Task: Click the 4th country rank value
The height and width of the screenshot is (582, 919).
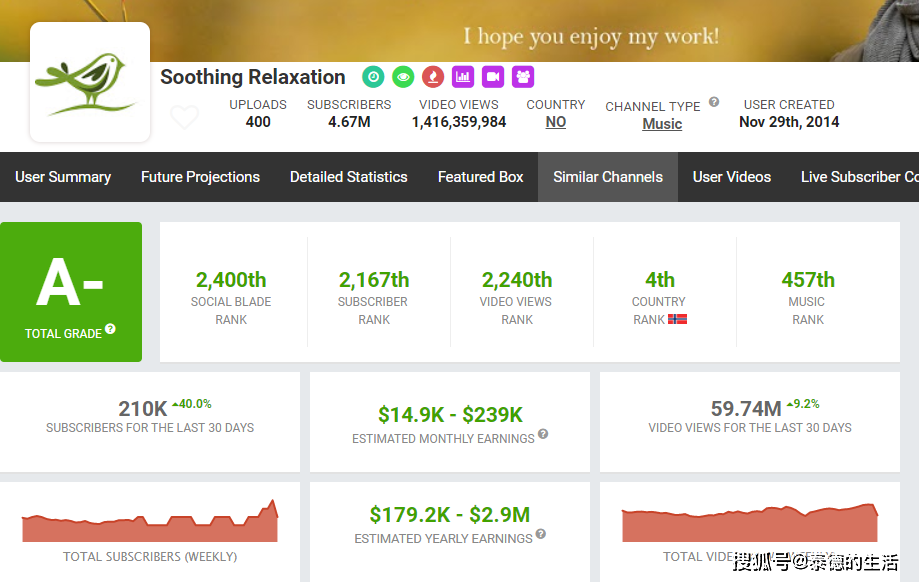Action: click(660, 280)
